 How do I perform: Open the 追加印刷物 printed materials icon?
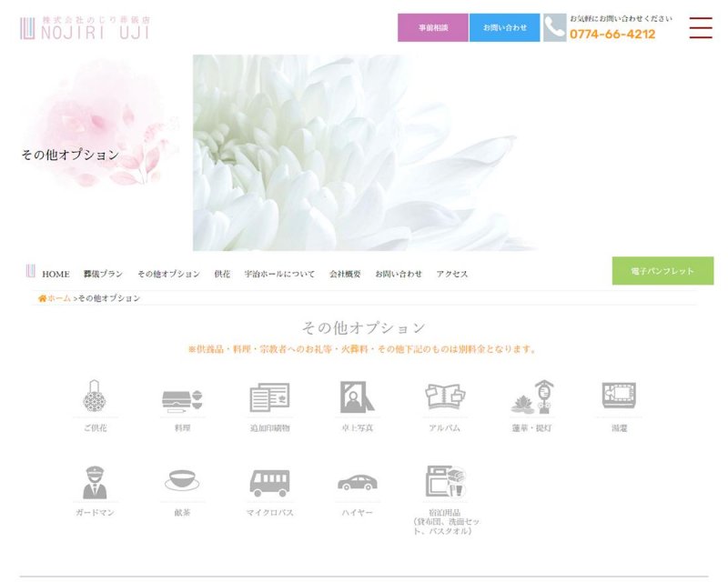pyautogui.click(x=269, y=398)
